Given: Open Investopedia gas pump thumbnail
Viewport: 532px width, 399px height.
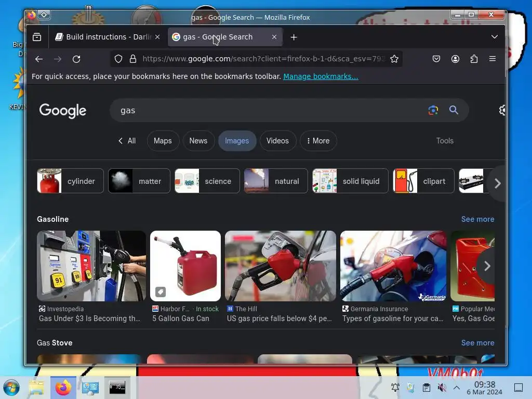Looking at the screenshot, I should click(x=91, y=266).
